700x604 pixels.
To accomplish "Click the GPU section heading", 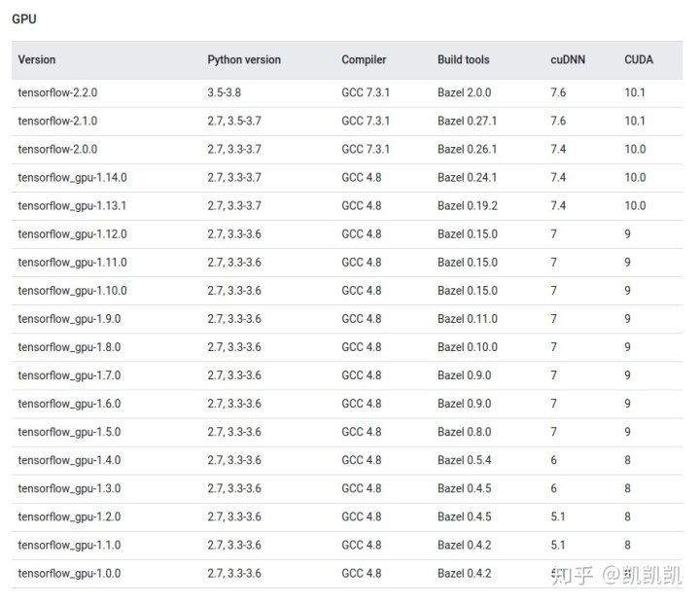I will (x=24, y=19).
